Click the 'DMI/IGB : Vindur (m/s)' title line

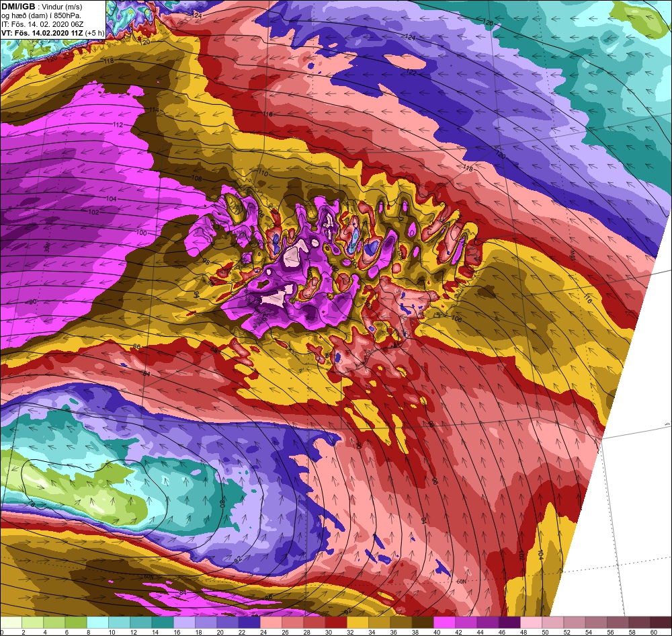pyautogui.click(x=42, y=7)
